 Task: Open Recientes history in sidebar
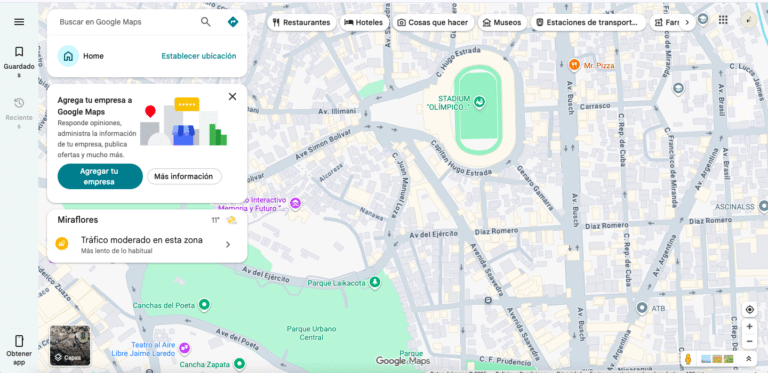click(x=19, y=113)
